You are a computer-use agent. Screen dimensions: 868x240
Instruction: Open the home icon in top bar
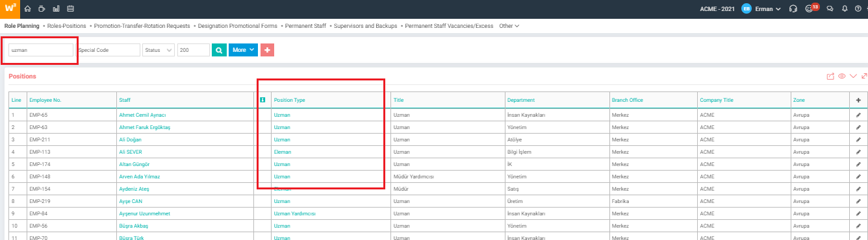(27, 9)
